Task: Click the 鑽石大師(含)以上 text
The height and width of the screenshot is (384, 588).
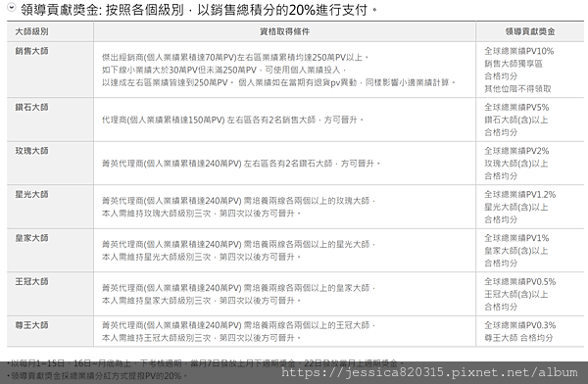Action: pyautogui.click(x=516, y=120)
